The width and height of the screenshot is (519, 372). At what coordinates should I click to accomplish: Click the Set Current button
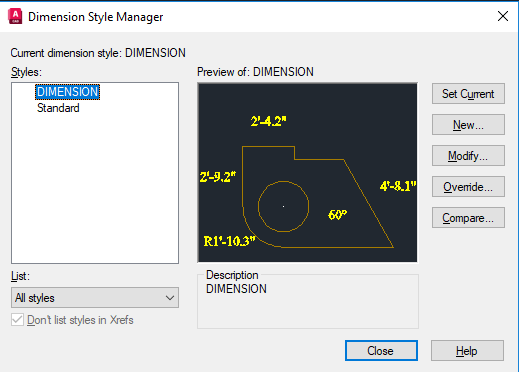coord(468,94)
